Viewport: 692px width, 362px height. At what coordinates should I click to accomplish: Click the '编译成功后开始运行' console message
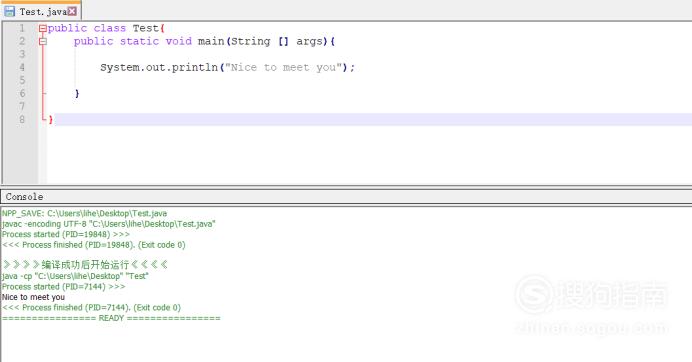85,265
